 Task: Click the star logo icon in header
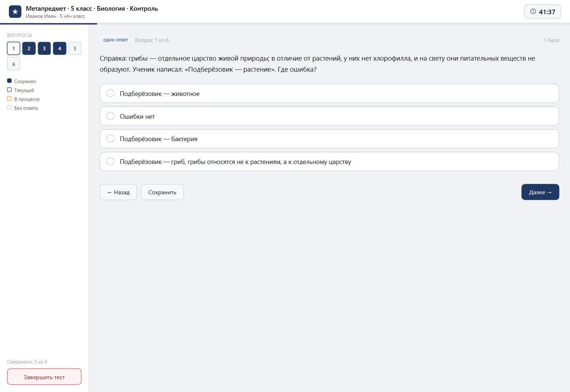tap(15, 12)
